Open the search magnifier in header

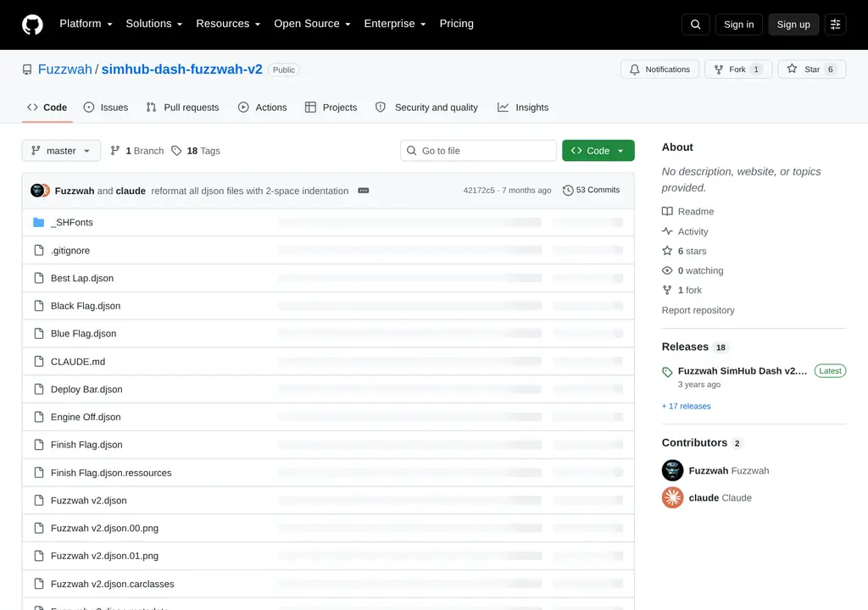coord(695,25)
